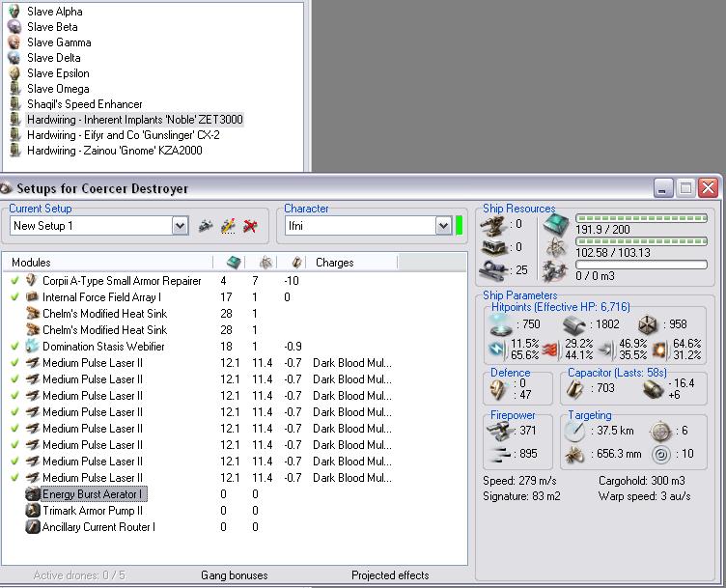
Task: Click the green character status indicator
Action: click(x=460, y=226)
